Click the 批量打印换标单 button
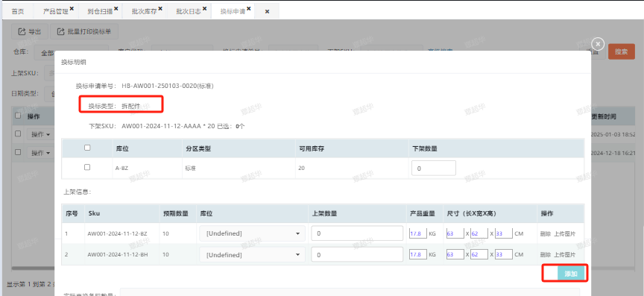The image size is (644, 296). click(84, 31)
